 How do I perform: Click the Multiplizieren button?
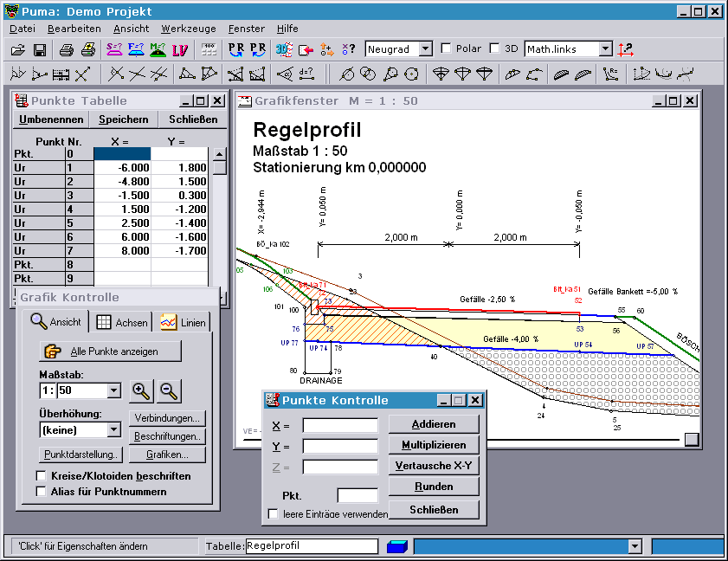coord(434,445)
